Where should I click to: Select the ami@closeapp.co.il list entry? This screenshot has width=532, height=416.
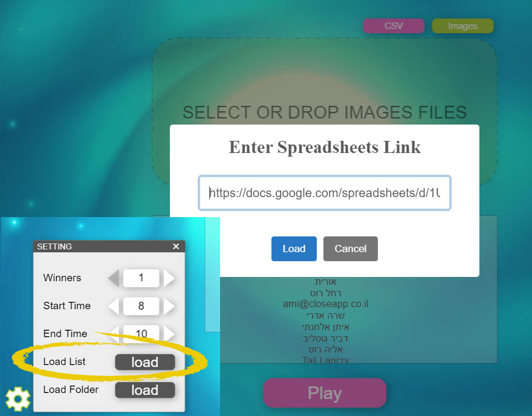(325, 304)
